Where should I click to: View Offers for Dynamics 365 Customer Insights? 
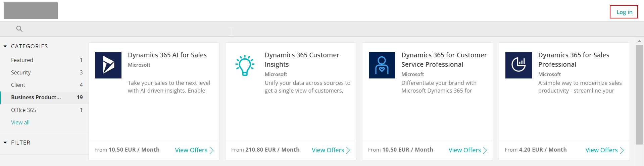tap(331, 150)
